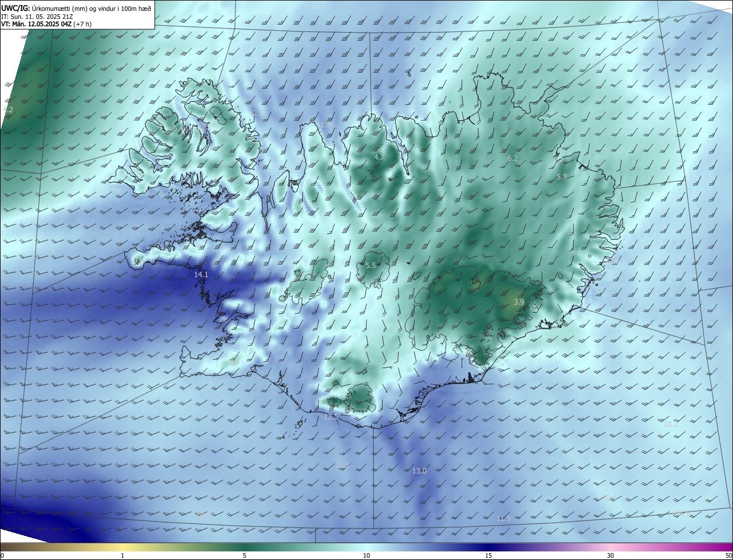733x560 pixels.
Task: Click the IT initialization time text 'Sun. 11. 05. 2025 21Z'
Action: 41,16
